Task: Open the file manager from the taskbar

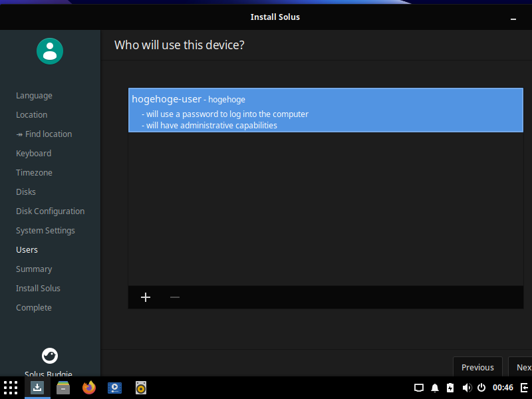Action: 63,388
